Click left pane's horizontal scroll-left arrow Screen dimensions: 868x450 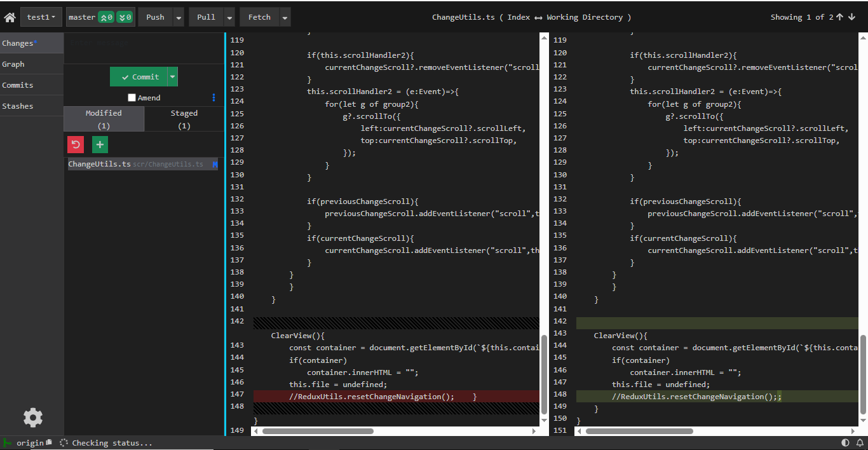(255, 431)
